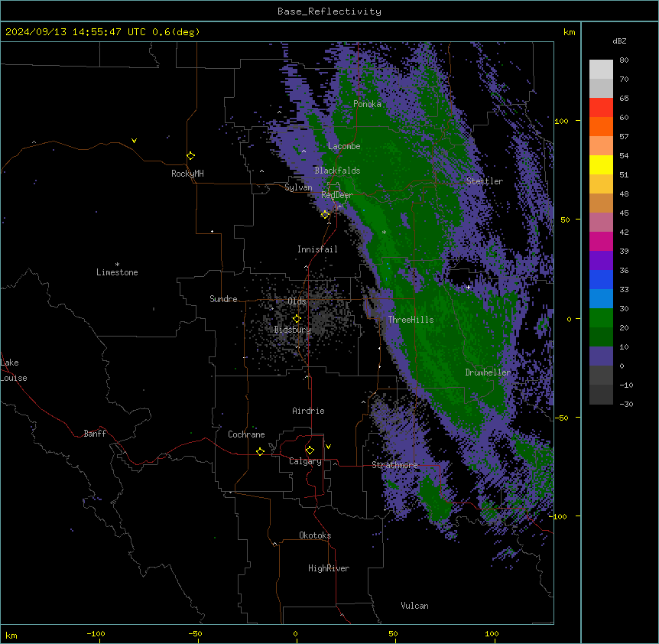Select the yellow V marker northwest of RockyMH

pyautogui.click(x=134, y=141)
